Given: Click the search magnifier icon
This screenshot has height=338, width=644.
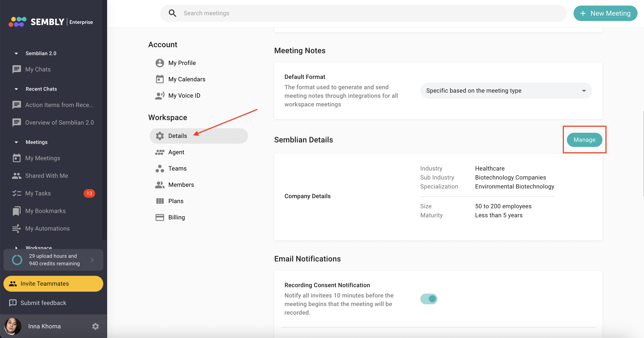Looking at the screenshot, I should coord(172,13).
